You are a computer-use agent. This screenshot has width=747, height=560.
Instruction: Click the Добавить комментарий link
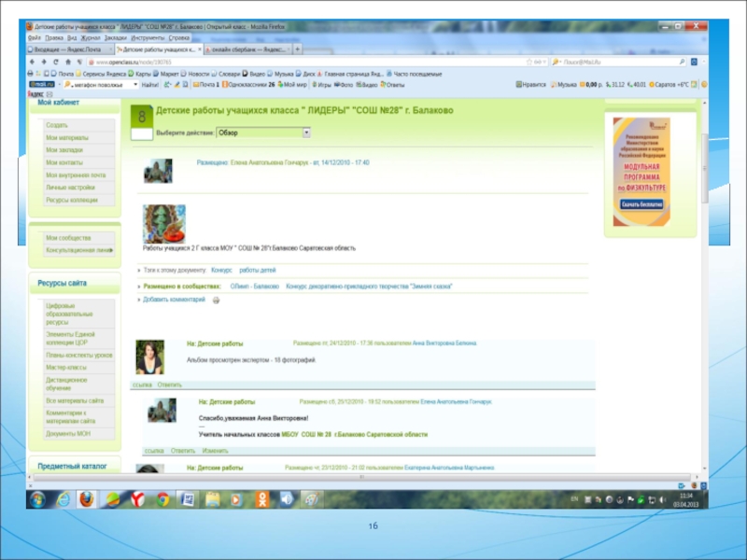175,300
